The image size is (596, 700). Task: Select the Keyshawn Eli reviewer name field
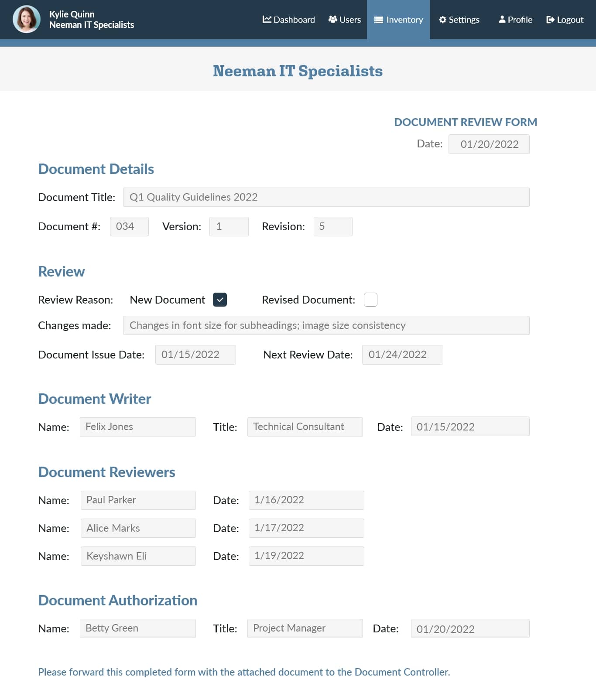point(138,556)
